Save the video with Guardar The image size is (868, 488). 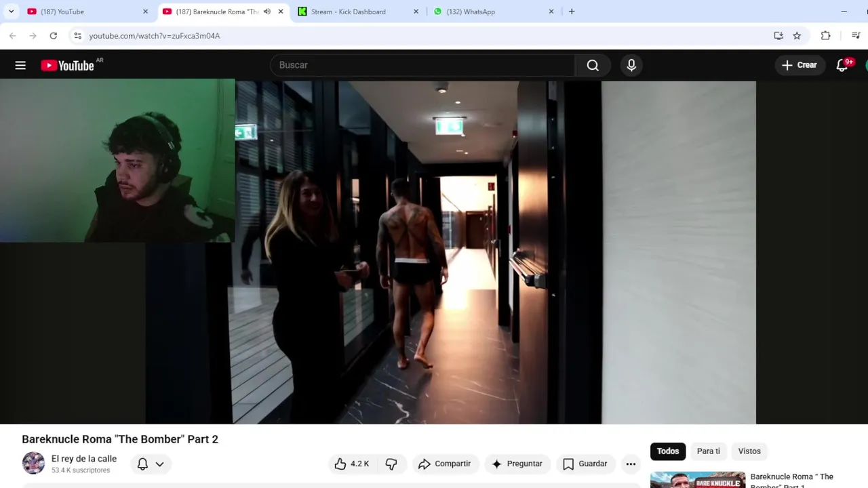[x=585, y=464]
